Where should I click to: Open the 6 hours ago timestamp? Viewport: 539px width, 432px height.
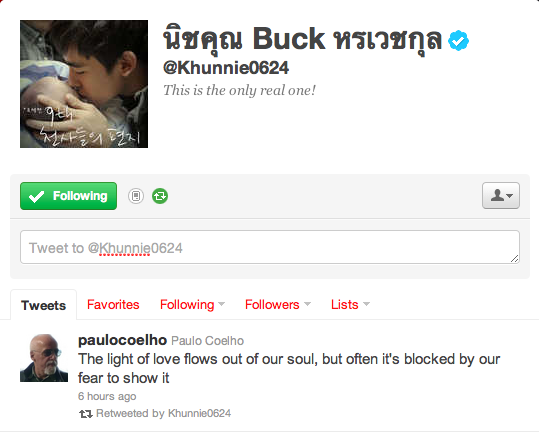point(107,396)
